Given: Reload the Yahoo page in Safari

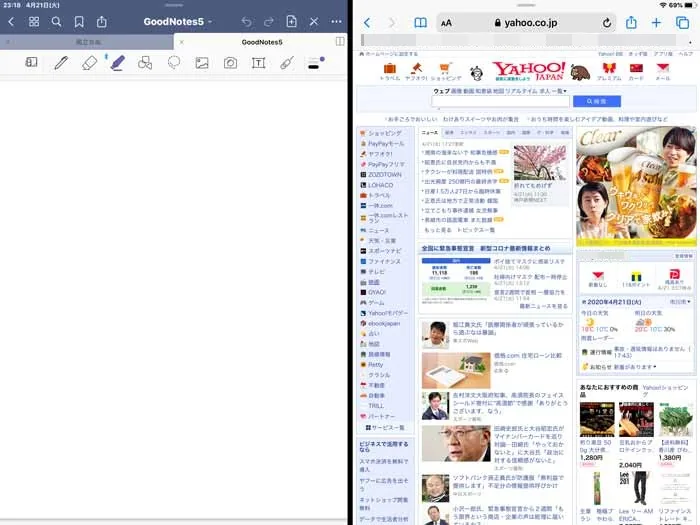Looking at the screenshot, I should point(606,23).
